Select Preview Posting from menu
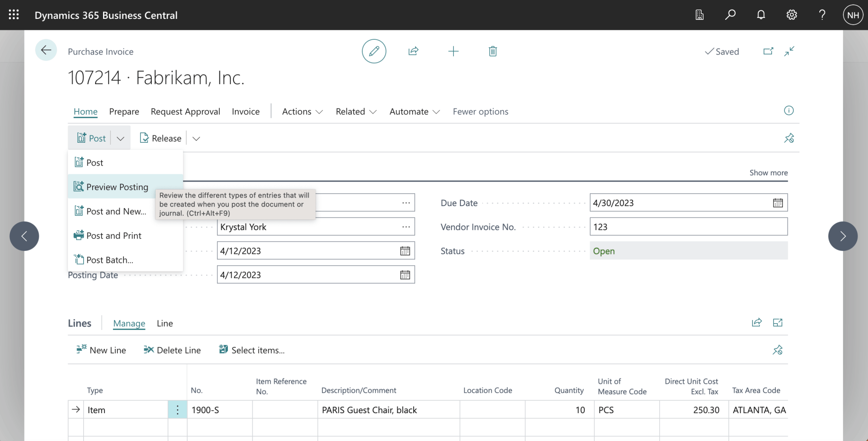 point(117,187)
